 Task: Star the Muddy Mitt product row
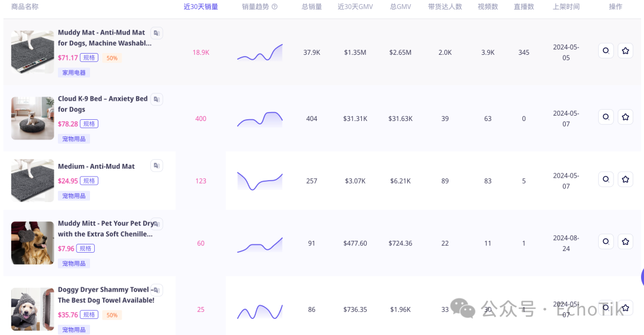click(x=626, y=241)
